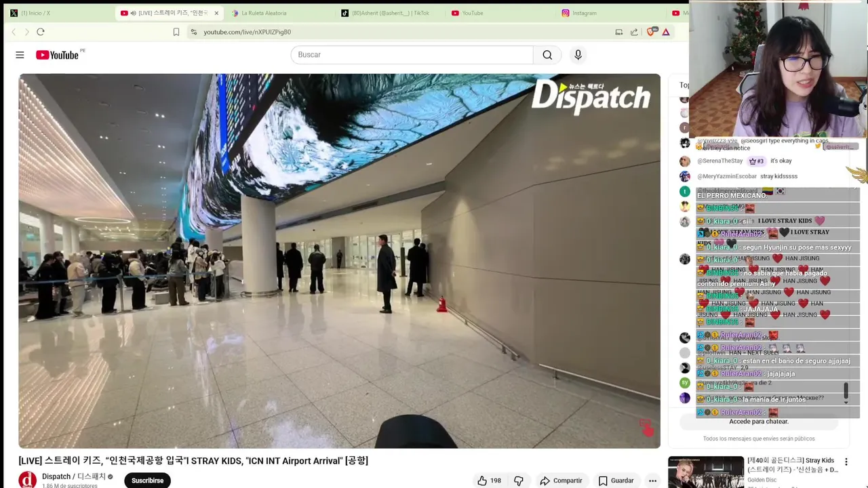Click the SerenaTheStay chat avatar

(x=685, y=161)
